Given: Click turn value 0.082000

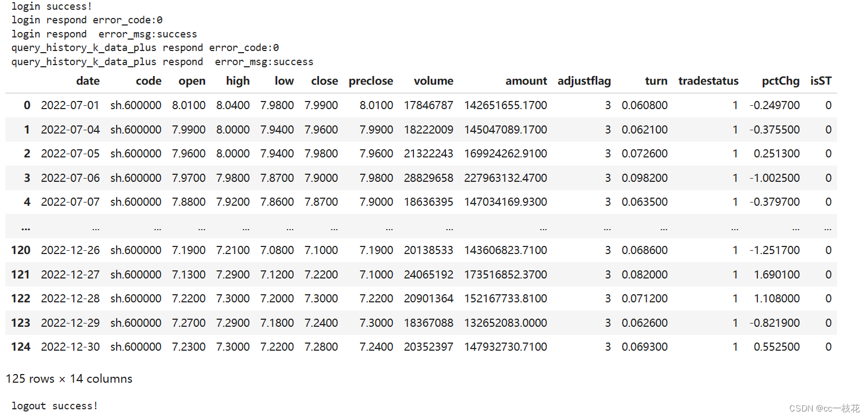Looking at the screenshot, I should coord(644,275).
